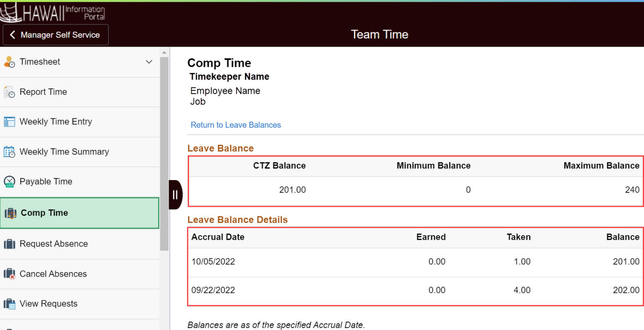Screen dimensions: 644x330
Task: Open Return to Leave Balances link
Action: pos(236,125)
